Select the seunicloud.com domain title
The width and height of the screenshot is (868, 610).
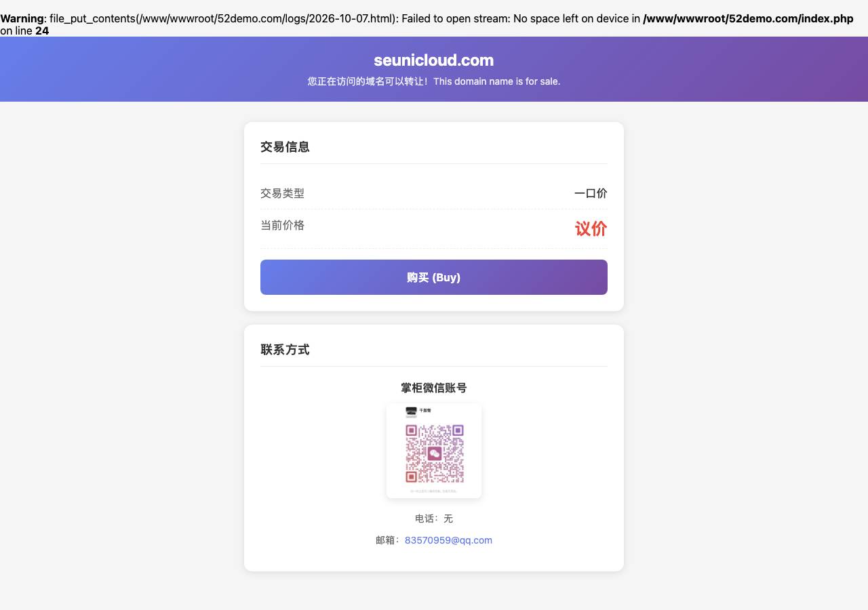click(434, 60)
